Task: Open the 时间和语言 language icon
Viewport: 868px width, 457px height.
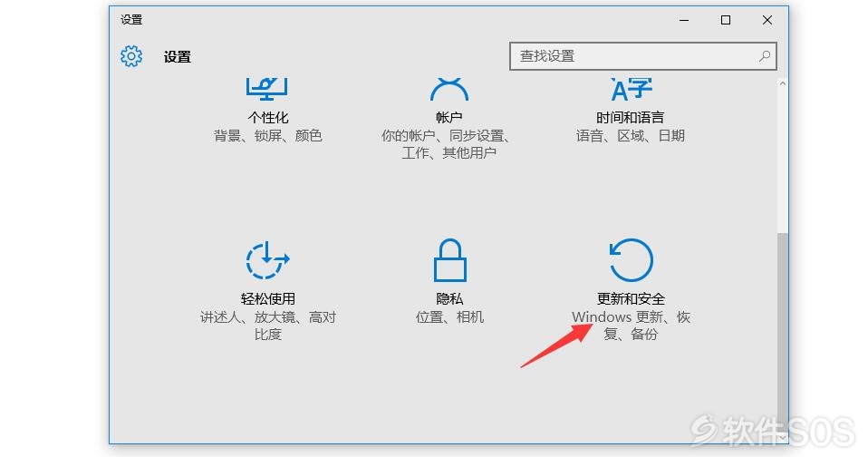Action: 632,89
